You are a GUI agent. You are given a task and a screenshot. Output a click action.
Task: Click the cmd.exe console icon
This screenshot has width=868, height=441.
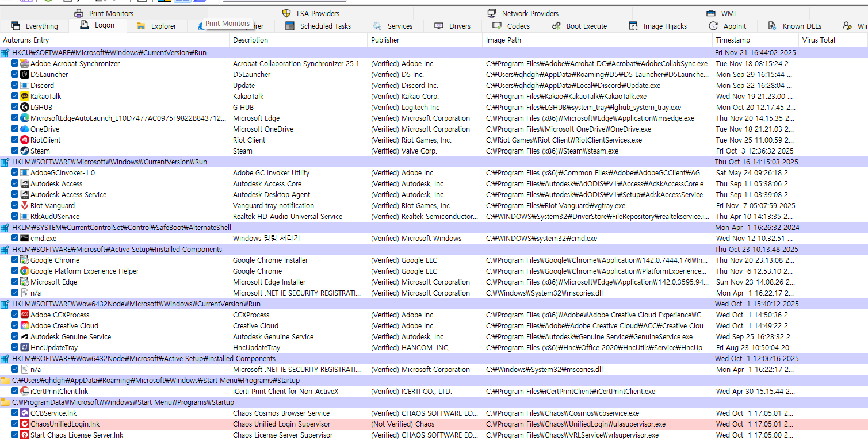25,238
